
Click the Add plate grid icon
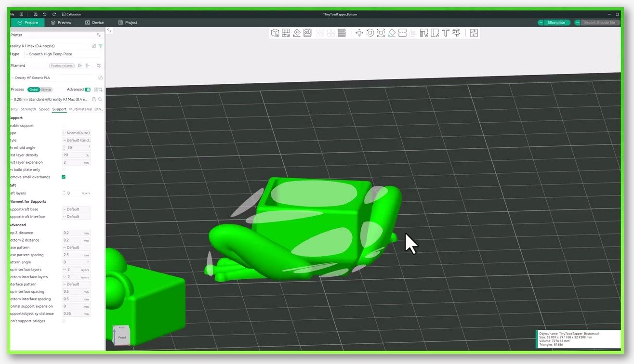pos(286,33)
